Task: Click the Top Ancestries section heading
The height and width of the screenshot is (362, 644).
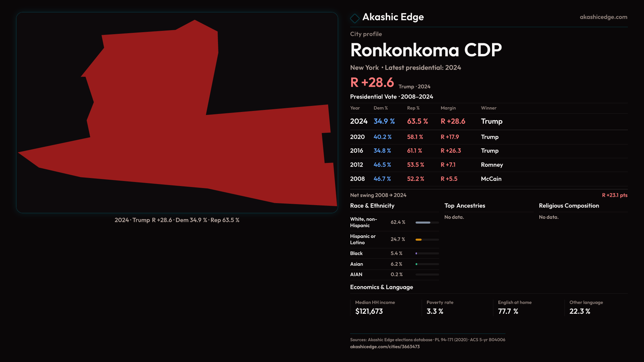Action: click(465, 206)
